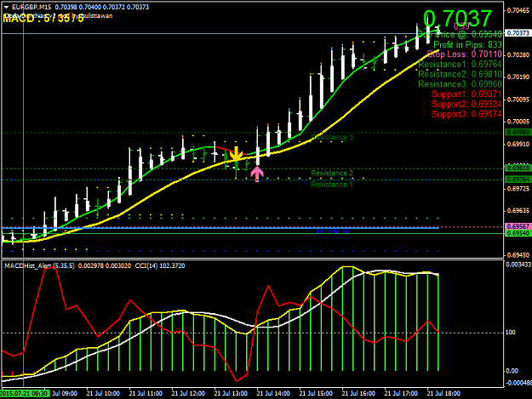532x399 pixels.
Task: Click the 'Resistance 3' chart label
Action: pos(332,137)
